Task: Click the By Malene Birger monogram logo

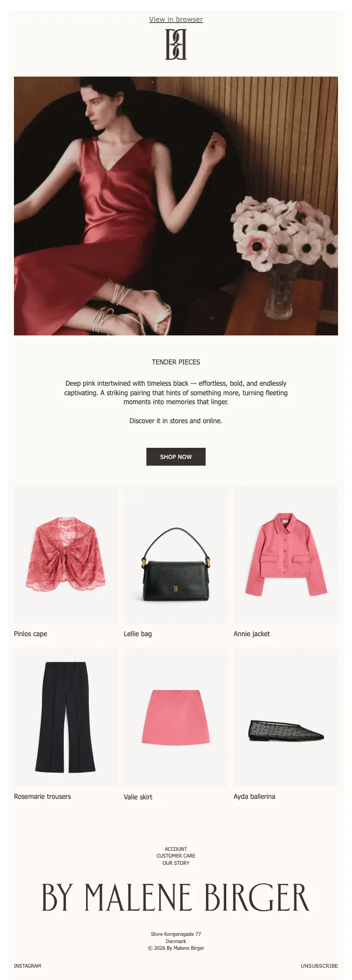Action: click(176, 45)
